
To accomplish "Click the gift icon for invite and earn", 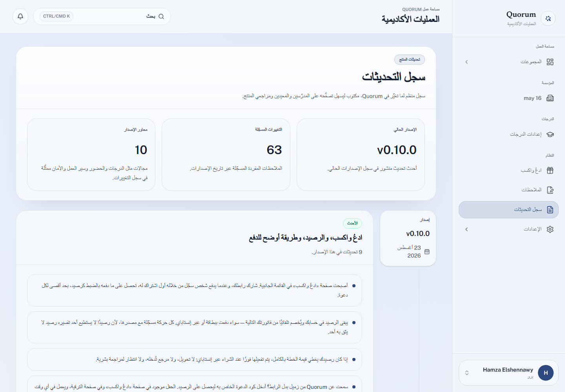I will pyautogui.click(x=550, y=171).
